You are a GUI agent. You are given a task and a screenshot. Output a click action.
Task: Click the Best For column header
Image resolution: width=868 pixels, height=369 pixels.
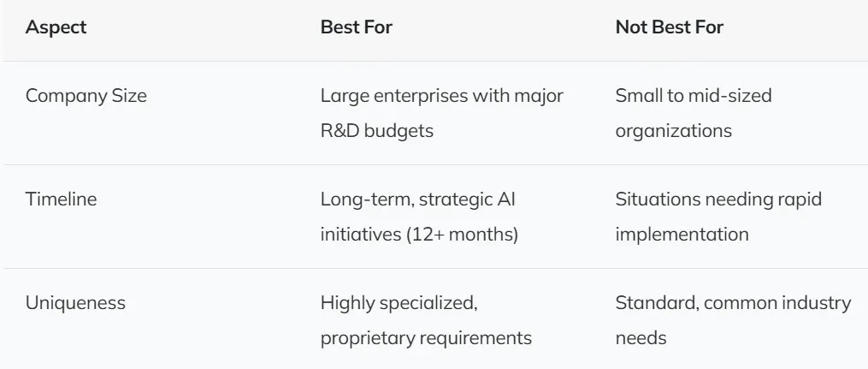pyautogui.click(x=356, y=27)
